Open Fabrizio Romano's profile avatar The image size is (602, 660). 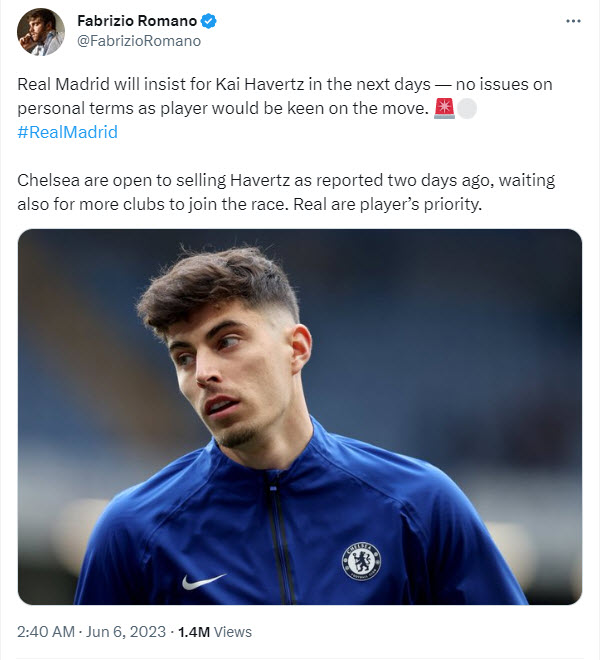click(x=40, y=31)
